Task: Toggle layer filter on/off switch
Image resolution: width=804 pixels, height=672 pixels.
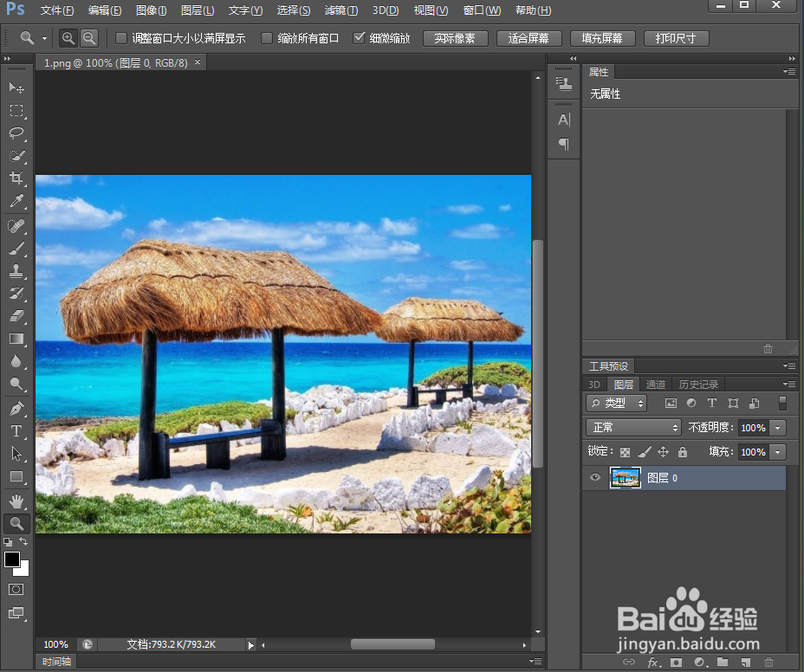Action: (x=782, y=404)
